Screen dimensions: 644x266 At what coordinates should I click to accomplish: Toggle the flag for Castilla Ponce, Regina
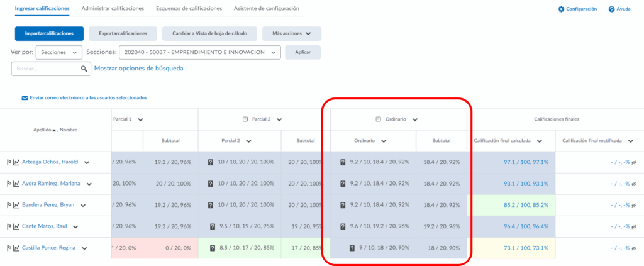pos(9,248)
